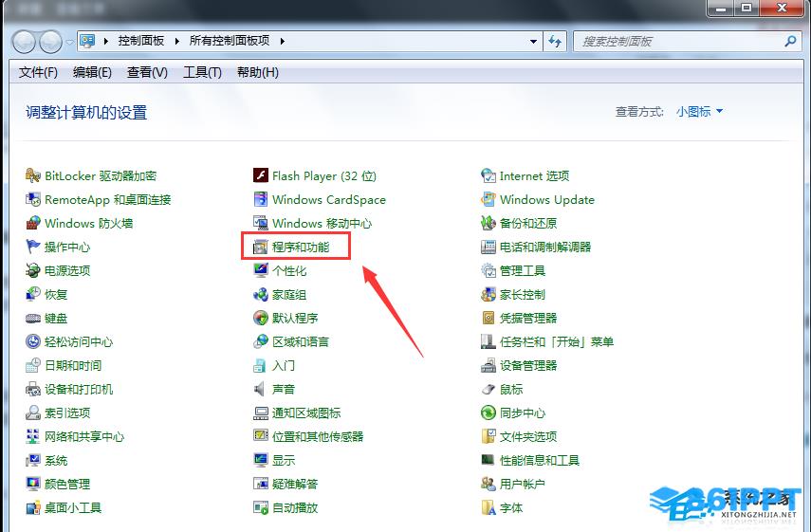This screenshot has height=532, width=811.
Task: Click the 家庭组 homegroup icon
Action: [x=261, y=294]
